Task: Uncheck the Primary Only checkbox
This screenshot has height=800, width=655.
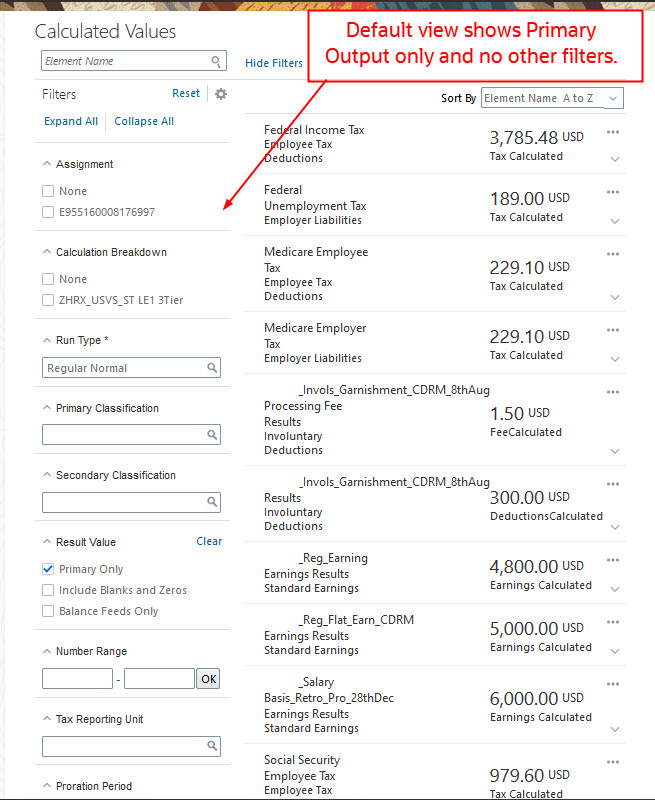Action: pos(48,569)
